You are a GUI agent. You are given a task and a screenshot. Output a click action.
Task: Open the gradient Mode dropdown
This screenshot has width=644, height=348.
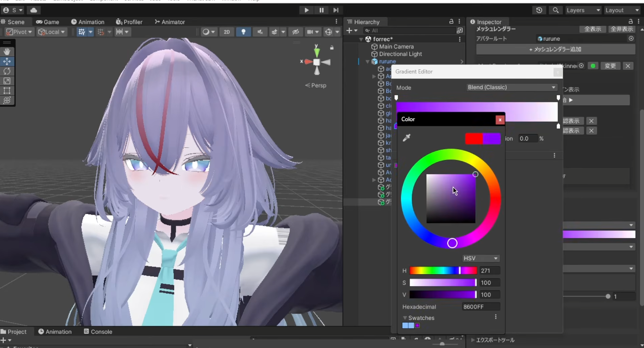click(x=512, y=87)
